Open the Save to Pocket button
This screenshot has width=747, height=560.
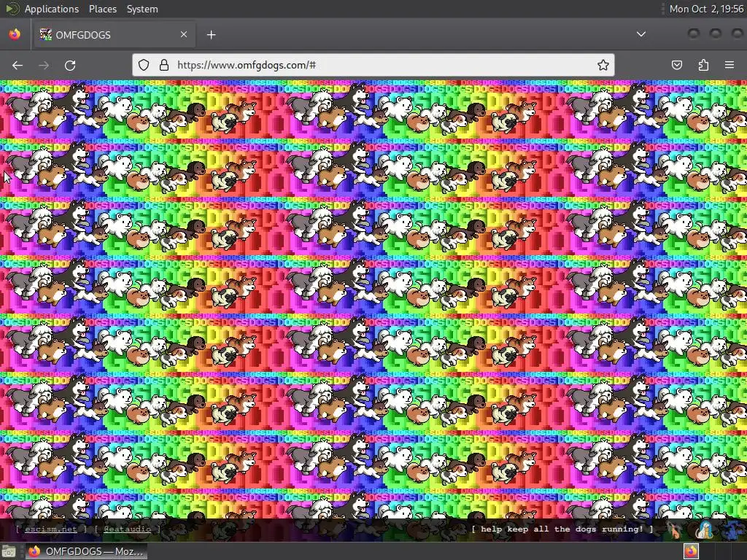click(x=677, y=65)
